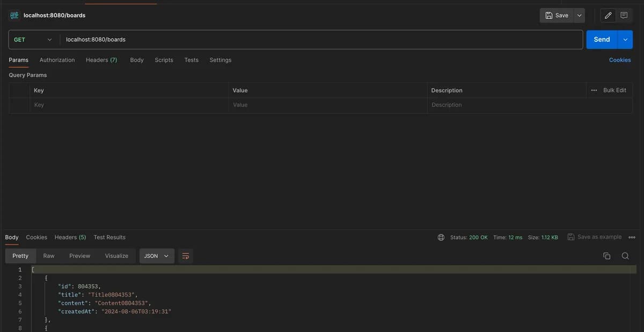The image size is (644, 332).
Task: Click the globe network icon
Action: [441, 237]
